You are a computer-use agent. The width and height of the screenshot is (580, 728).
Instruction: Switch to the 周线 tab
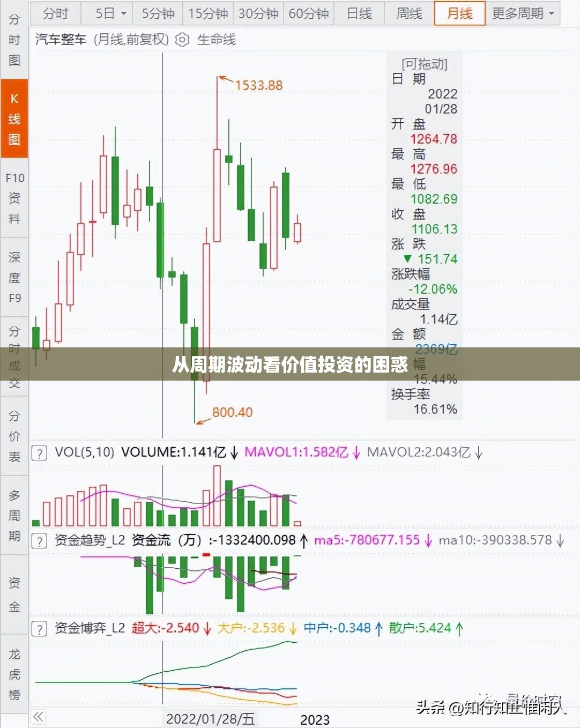pos(409,13)
